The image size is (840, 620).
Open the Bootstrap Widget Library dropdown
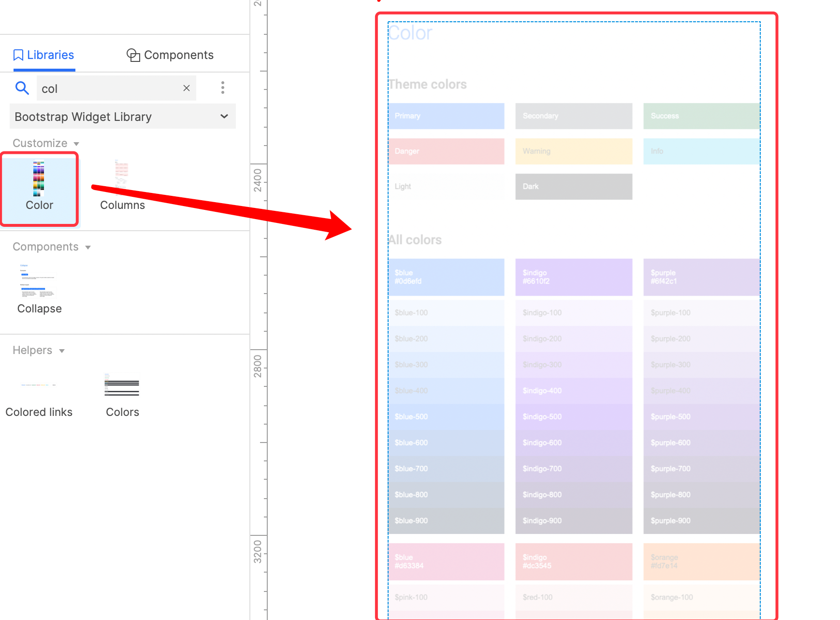[x=122, y=117]
